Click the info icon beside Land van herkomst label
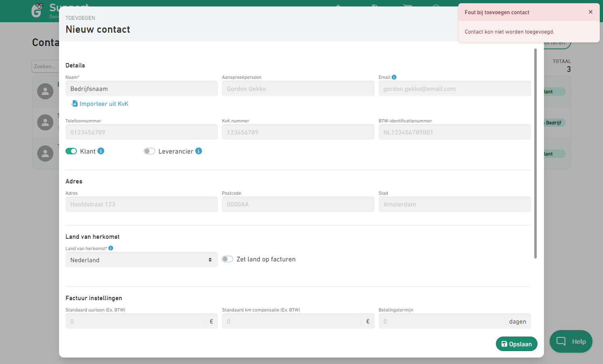The image size is (603, 364). click(111, 248)
